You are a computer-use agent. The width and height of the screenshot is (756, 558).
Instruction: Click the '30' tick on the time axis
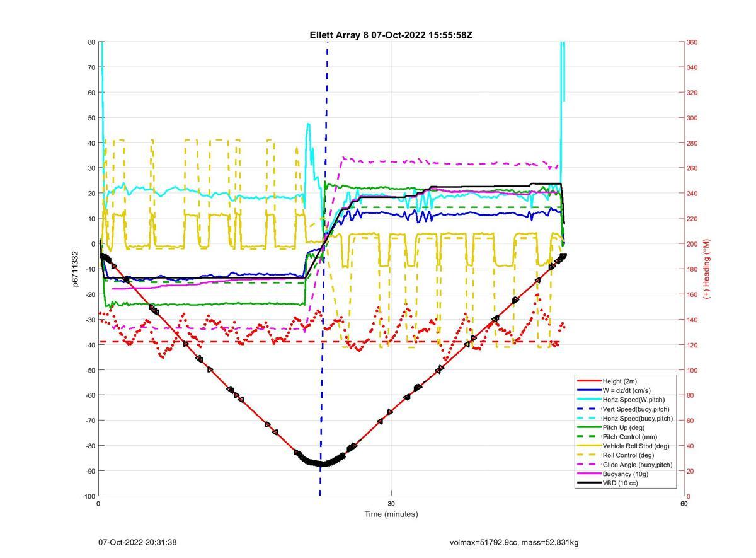click(391, 504)
